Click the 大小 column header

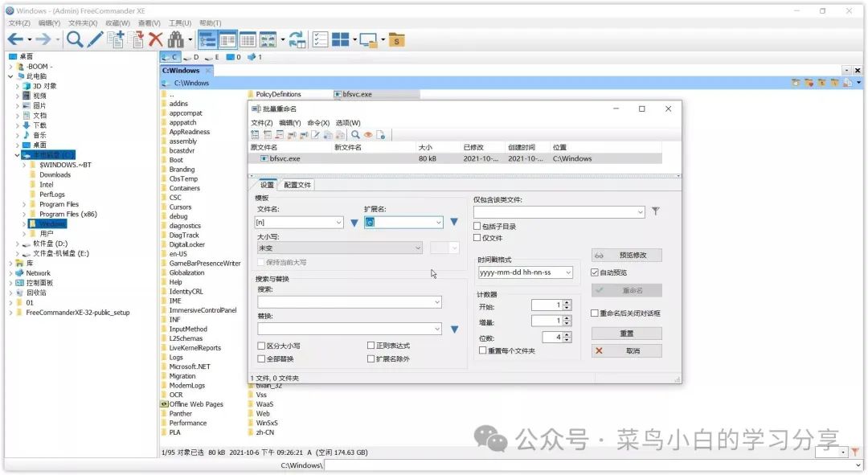(x=425, y=147)
